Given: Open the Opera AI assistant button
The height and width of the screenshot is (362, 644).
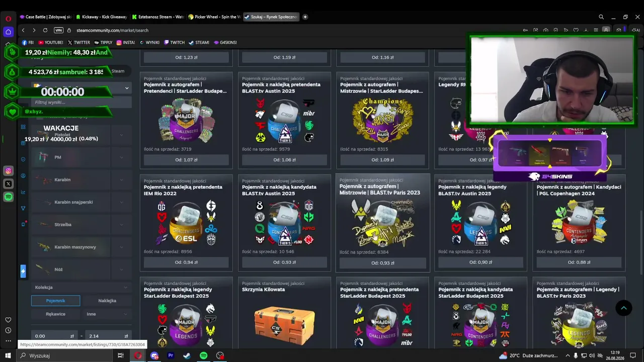Looking at the screenshot, I should pyautogui.click(x=637, y=30).
